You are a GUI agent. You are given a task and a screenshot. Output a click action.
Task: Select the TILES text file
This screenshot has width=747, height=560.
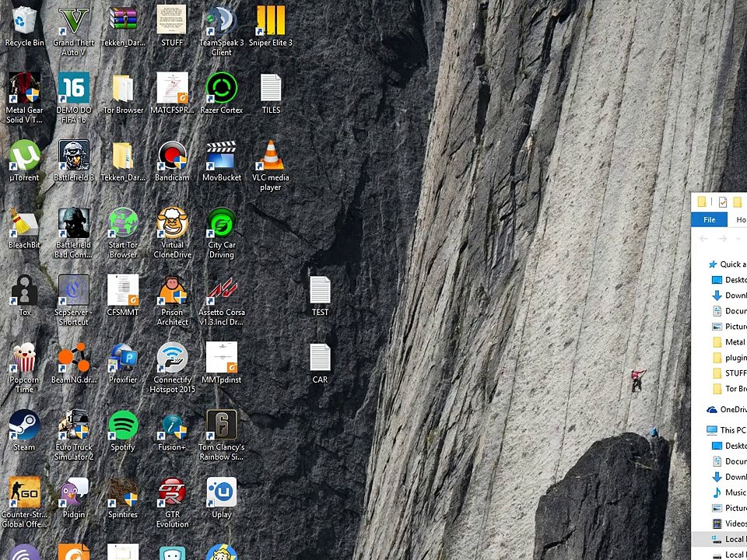[x=271, y=93]
